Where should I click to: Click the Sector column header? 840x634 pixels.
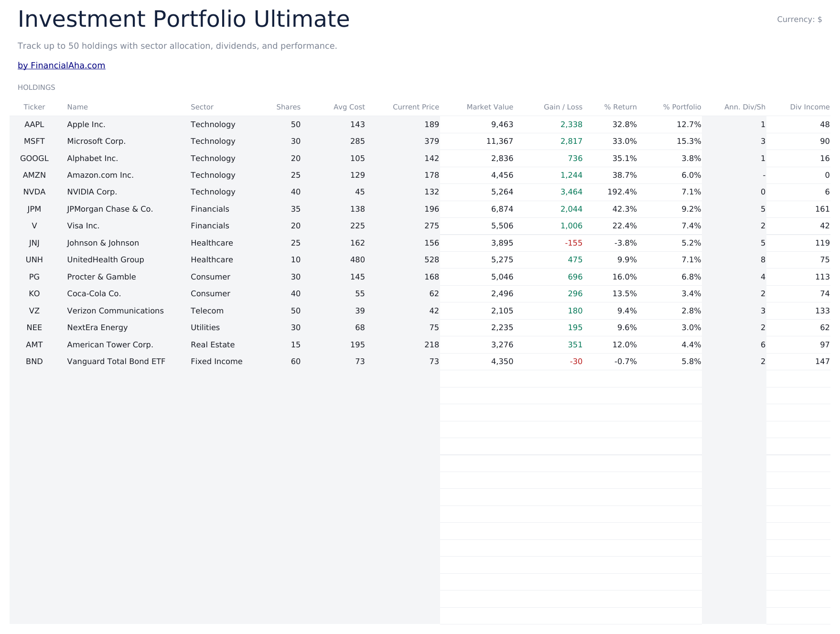tap(202, 107)
